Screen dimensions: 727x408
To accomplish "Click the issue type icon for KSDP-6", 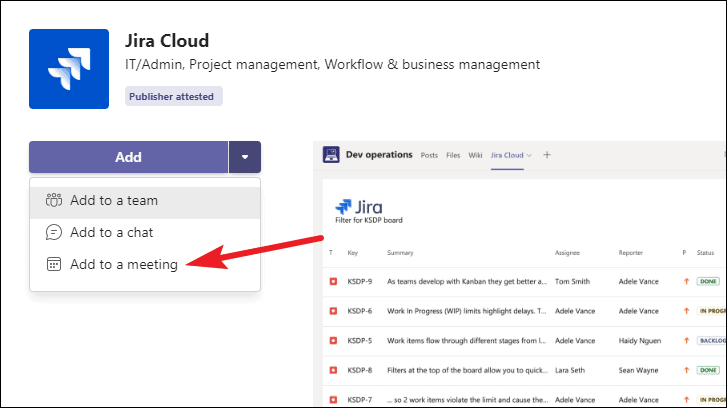I will [333, 311].
